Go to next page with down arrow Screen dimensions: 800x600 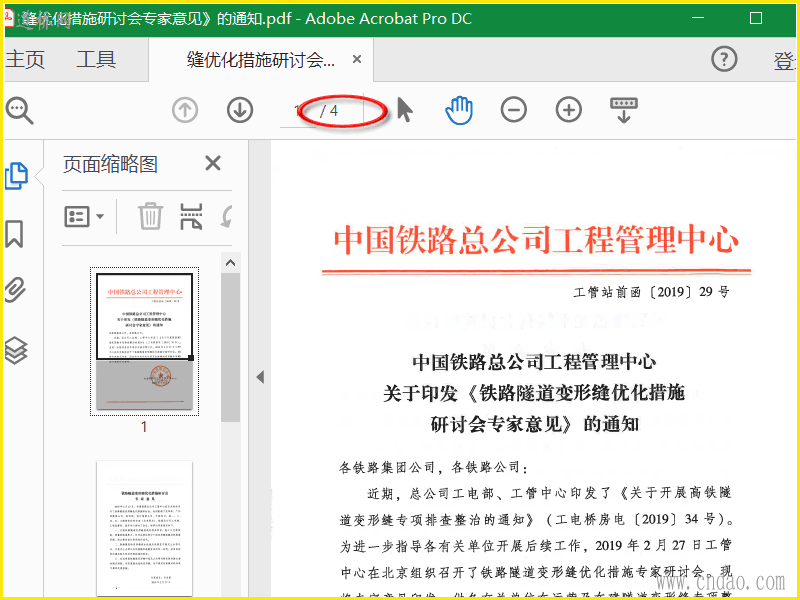(x=240, y=110)
